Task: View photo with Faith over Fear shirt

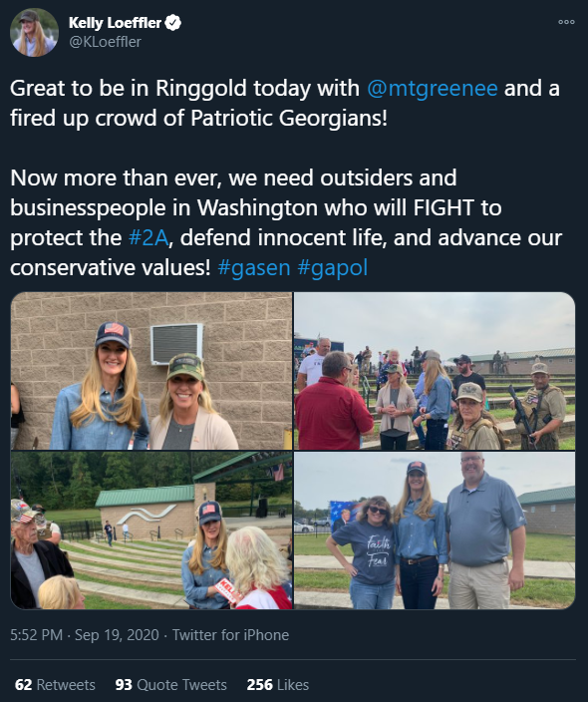Action: click(x=435, y=530)
